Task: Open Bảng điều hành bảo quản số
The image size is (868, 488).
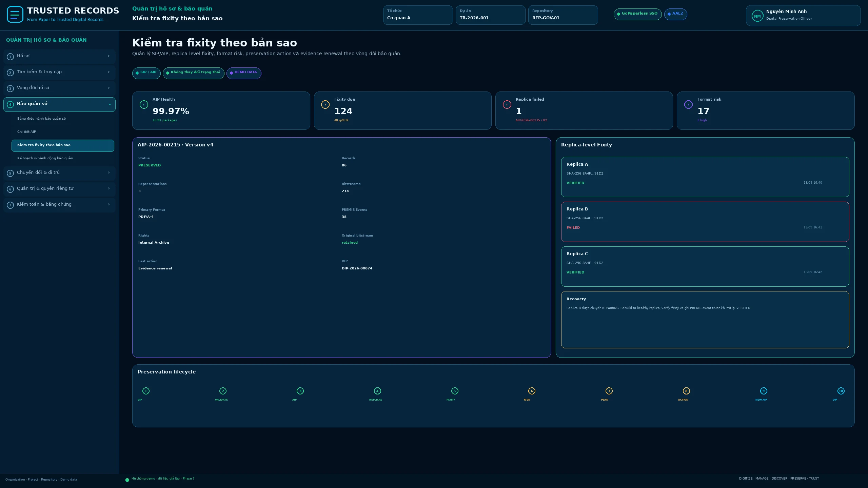Action: click(63, 119)
